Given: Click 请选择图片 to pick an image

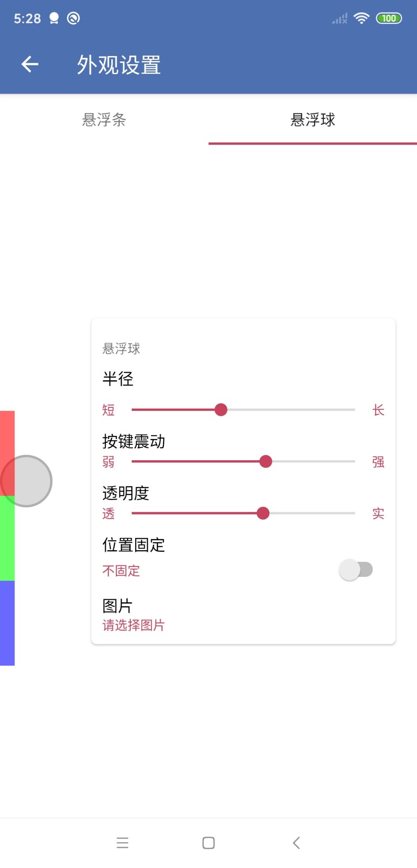Looking at the screenshot, I should tap(133, 625).
